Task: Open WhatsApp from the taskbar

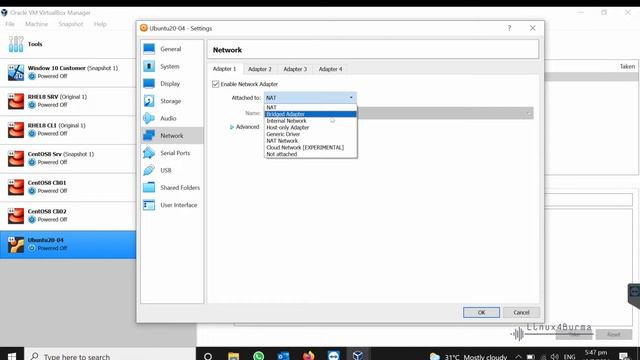Action: 258,356
